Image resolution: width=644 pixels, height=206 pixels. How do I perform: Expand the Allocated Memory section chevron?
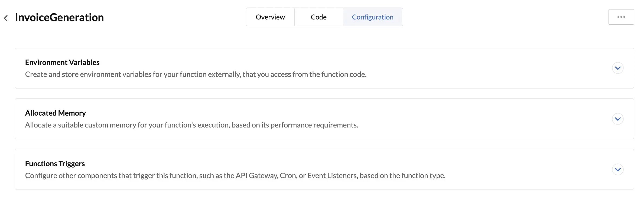(x=618, y=119)
